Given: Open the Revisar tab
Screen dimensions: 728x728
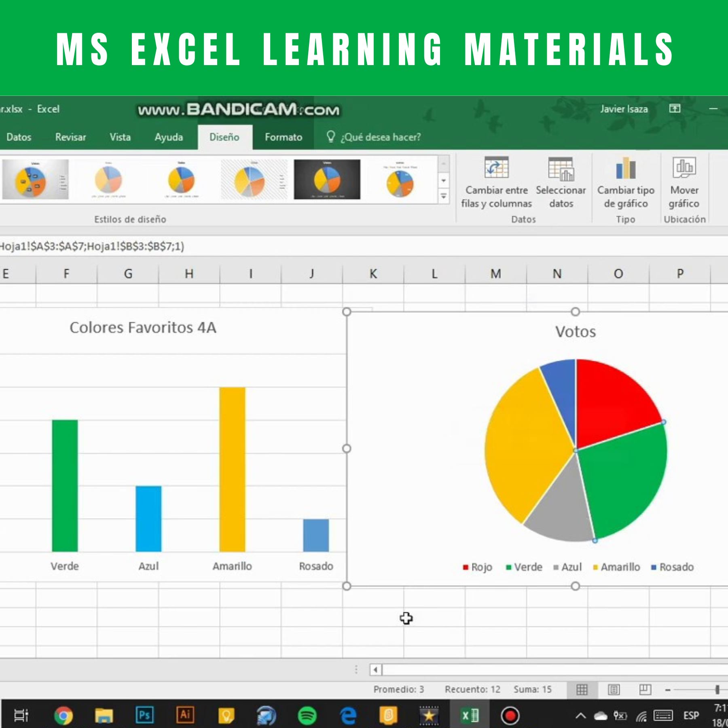Looking at the screenshot, I should 71,137.
